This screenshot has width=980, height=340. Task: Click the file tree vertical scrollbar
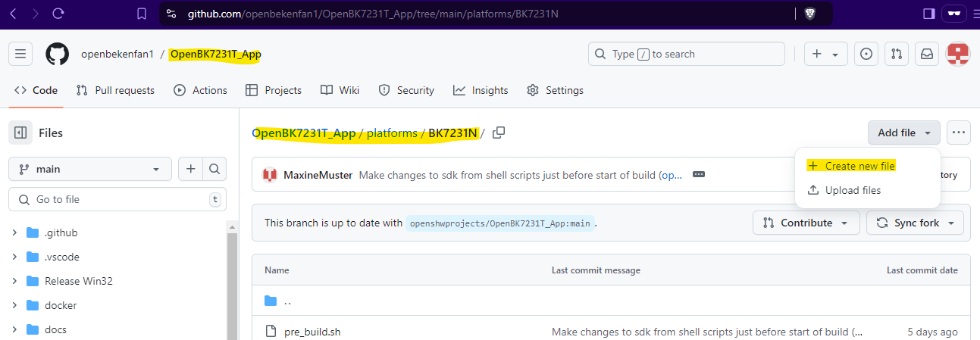coord(233,286)
